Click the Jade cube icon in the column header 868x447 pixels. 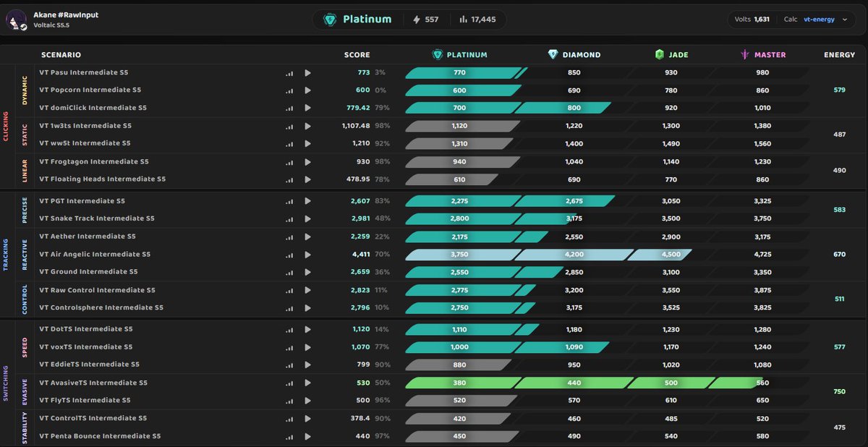coord(659,54)
